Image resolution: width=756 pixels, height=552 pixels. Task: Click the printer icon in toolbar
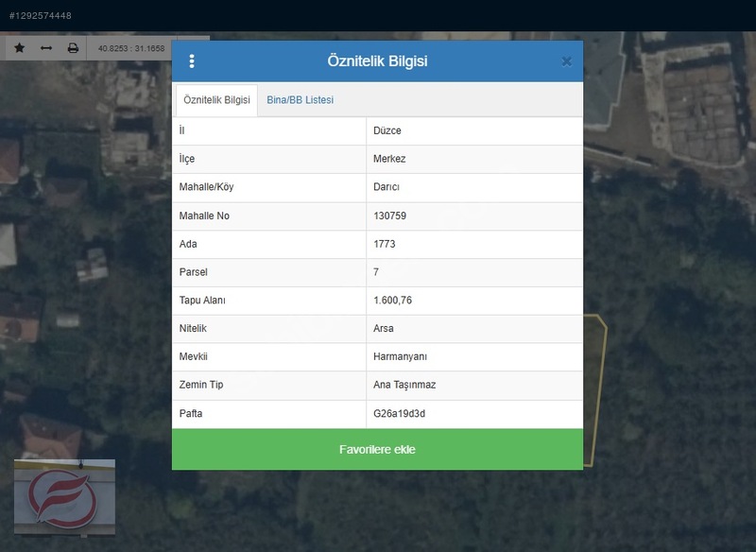(73, 47)
